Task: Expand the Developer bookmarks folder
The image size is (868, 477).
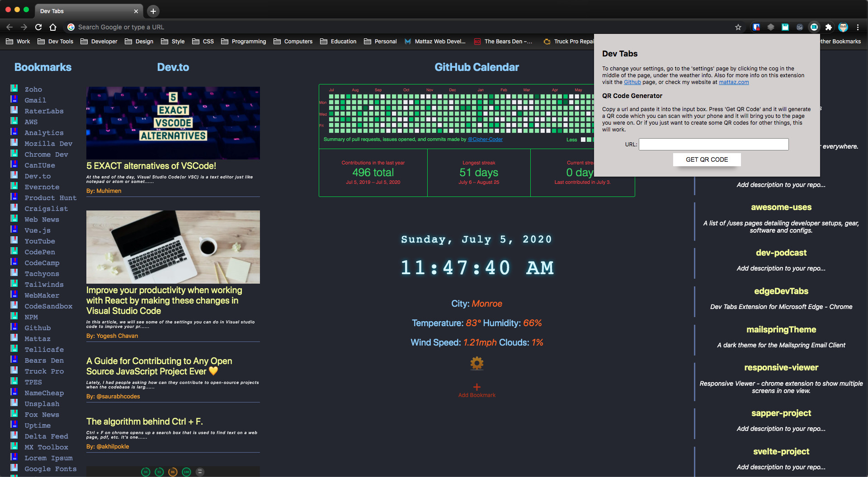Action: point(99,41)
